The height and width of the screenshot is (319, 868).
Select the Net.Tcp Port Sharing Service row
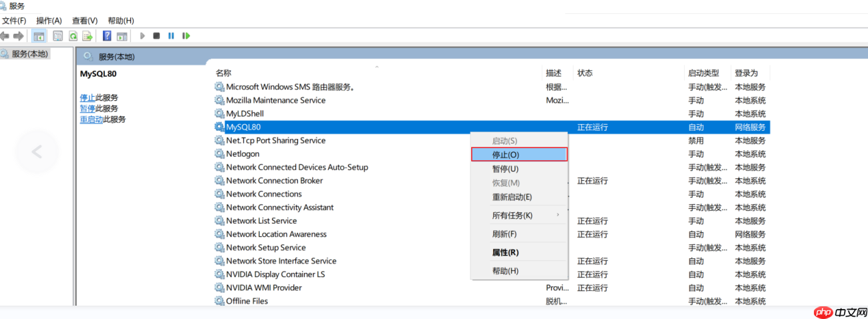coord(492,140)
